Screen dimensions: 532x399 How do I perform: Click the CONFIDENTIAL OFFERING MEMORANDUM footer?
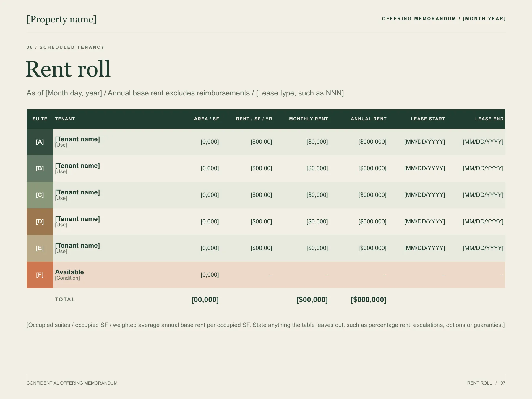72,383
